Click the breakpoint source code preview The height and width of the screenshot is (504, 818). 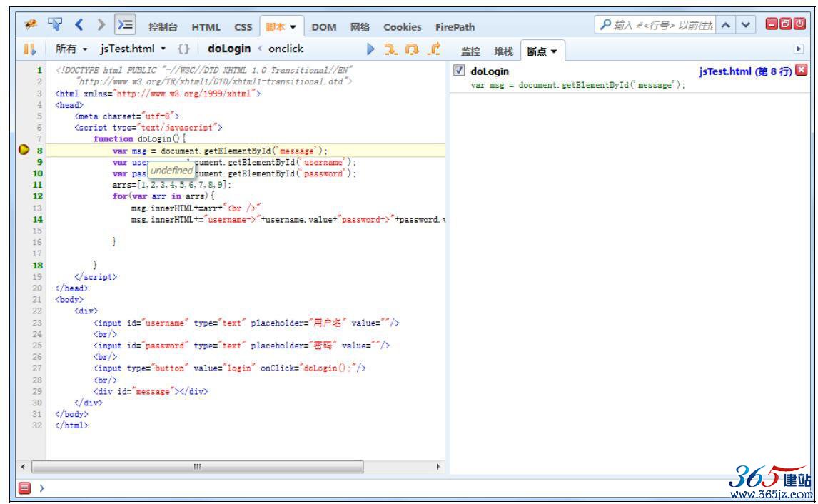[578, 84]
